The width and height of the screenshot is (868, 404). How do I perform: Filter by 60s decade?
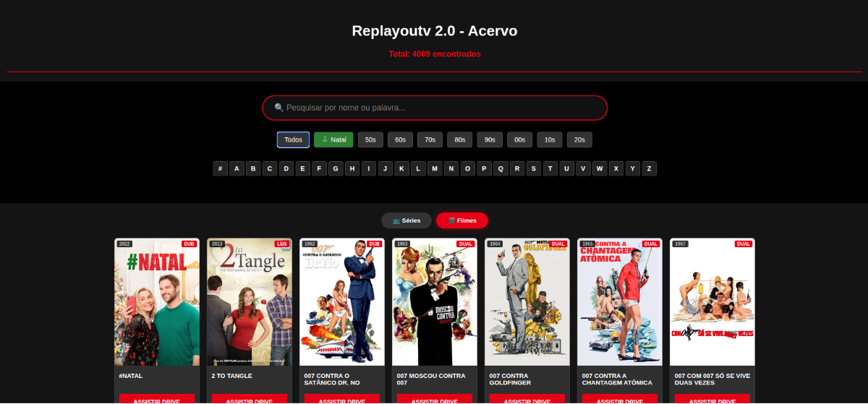click(400, 139)
